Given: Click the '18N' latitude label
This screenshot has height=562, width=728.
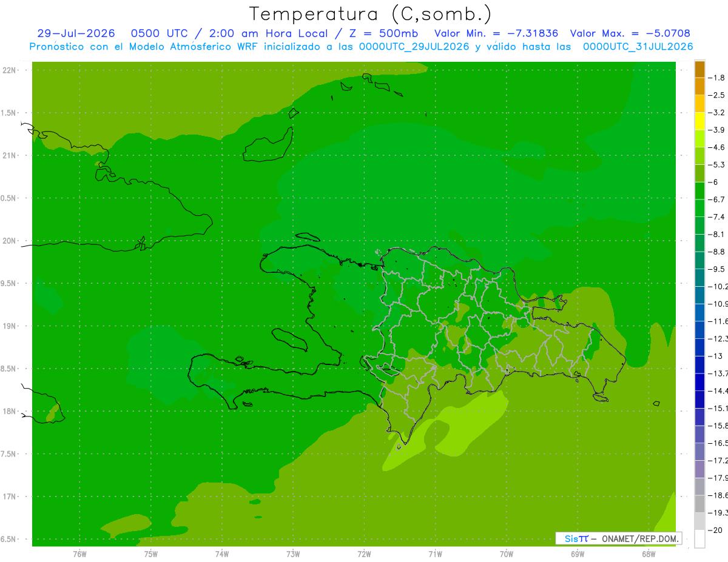Looking at the screenshot, I should [x=9, y=412].
